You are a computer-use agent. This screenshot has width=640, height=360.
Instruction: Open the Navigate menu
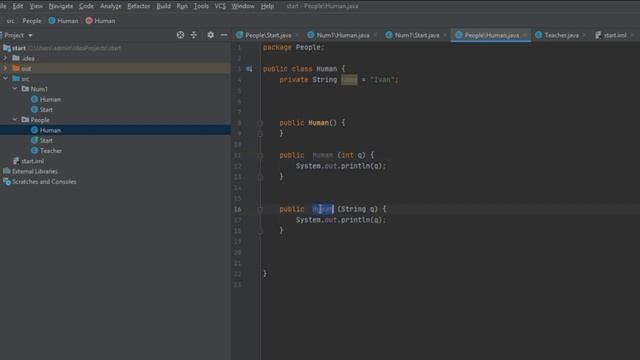60,6
